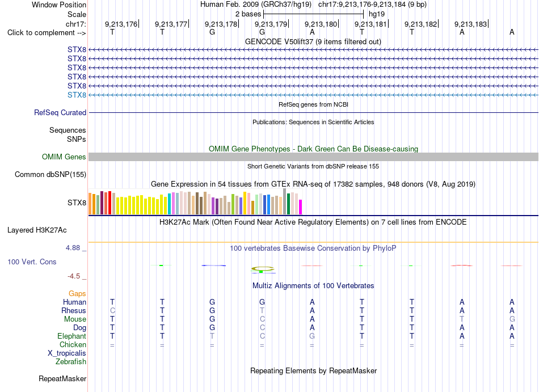This screenshot has height=392, width=539.
Task: Click the Layered H3K27Ac track label
Action: click(x=37, y=230)
